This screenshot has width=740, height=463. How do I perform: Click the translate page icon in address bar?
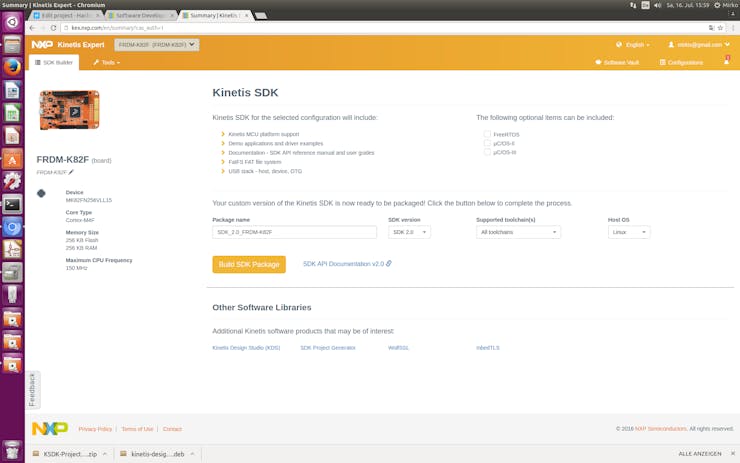pos(711,28)
